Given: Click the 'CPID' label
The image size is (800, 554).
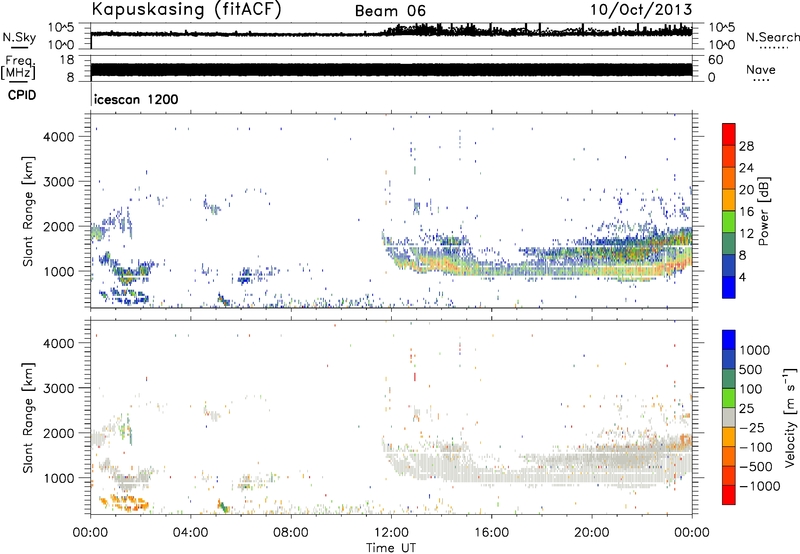Looking at the screenshot, I should [22, 95].
